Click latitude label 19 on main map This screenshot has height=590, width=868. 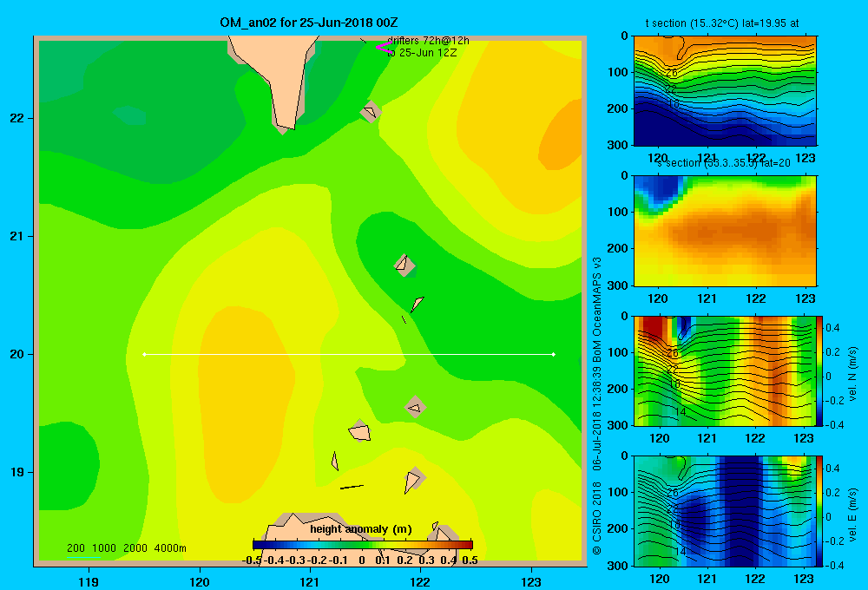pyautogui.click(x=17, y=472)
